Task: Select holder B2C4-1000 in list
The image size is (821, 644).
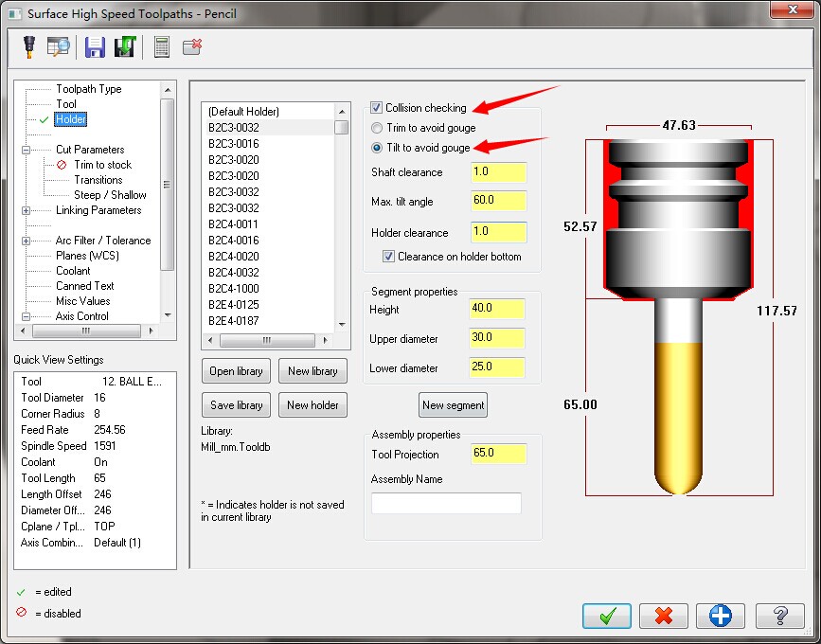Action: pos(234,289)
